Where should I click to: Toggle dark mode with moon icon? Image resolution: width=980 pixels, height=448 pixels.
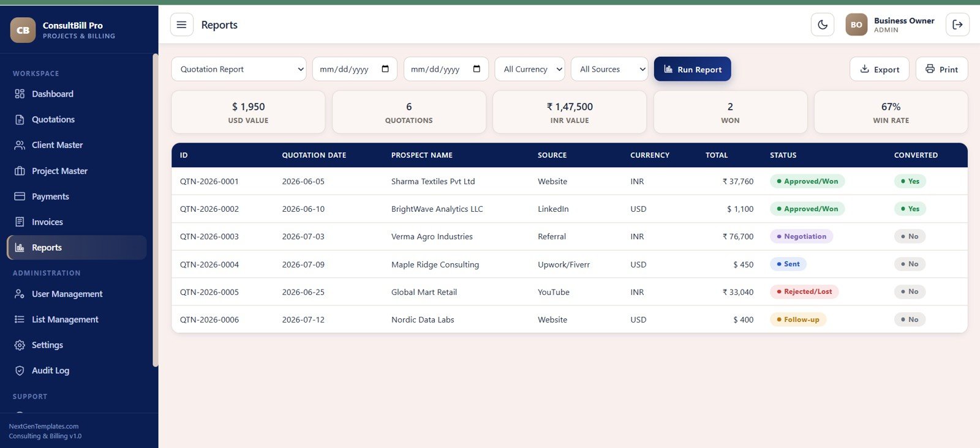tap(823, 24)
